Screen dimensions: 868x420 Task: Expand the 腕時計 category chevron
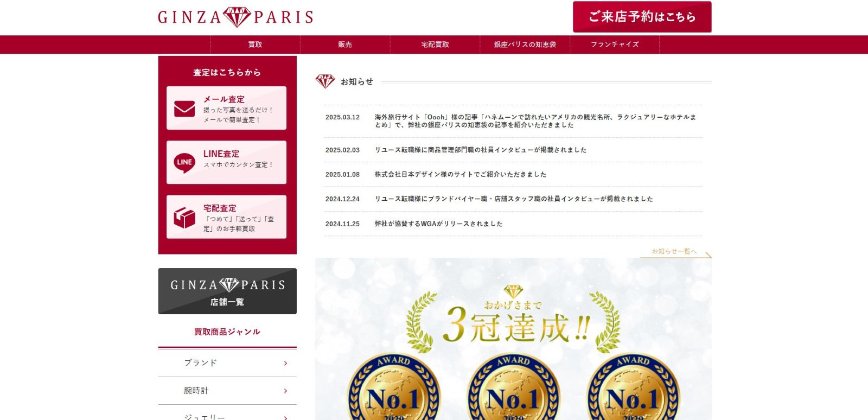coord(285,391)
